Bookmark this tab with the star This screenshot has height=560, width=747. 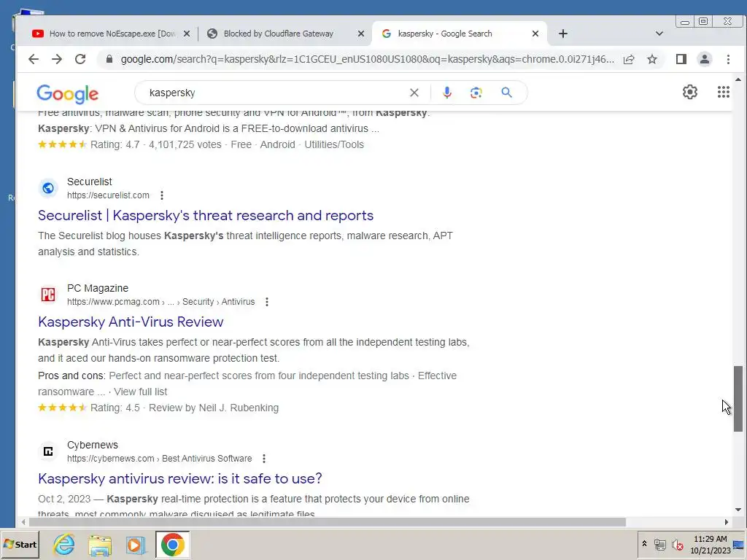pos(652,59)
